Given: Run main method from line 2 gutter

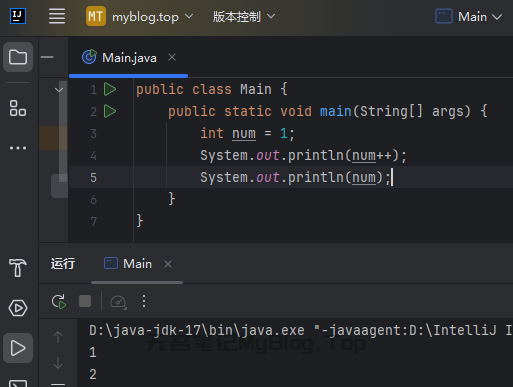Looking at the screenshot, I should tap(110, 111).
